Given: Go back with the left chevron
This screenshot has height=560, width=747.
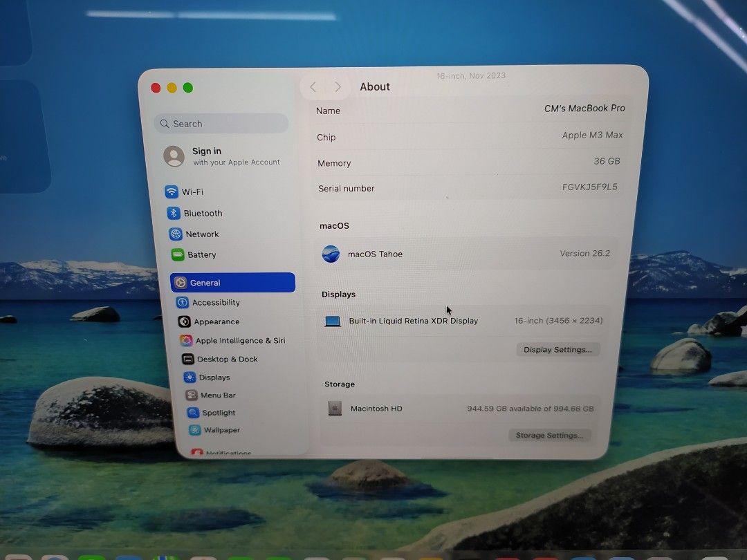Looking at the screenshot, I should tap(313, 86).
